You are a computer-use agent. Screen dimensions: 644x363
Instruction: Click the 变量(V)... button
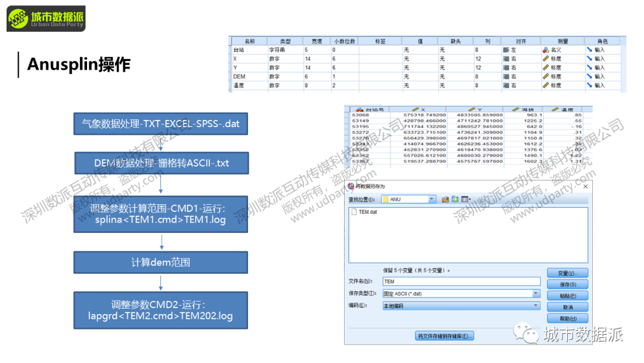pyautogui.click(x=568, y=273)
